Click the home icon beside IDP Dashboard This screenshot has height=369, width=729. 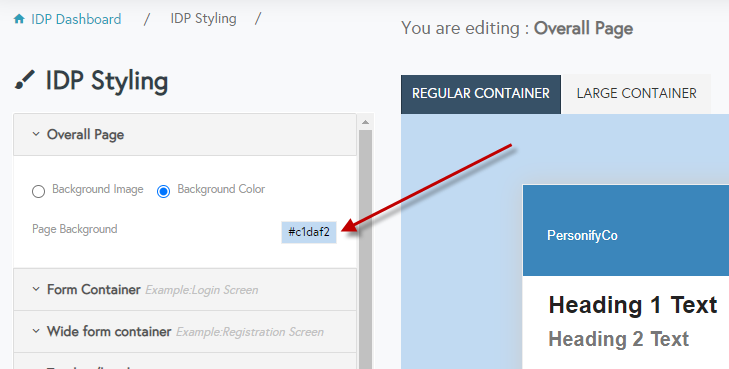coord(19,19)
